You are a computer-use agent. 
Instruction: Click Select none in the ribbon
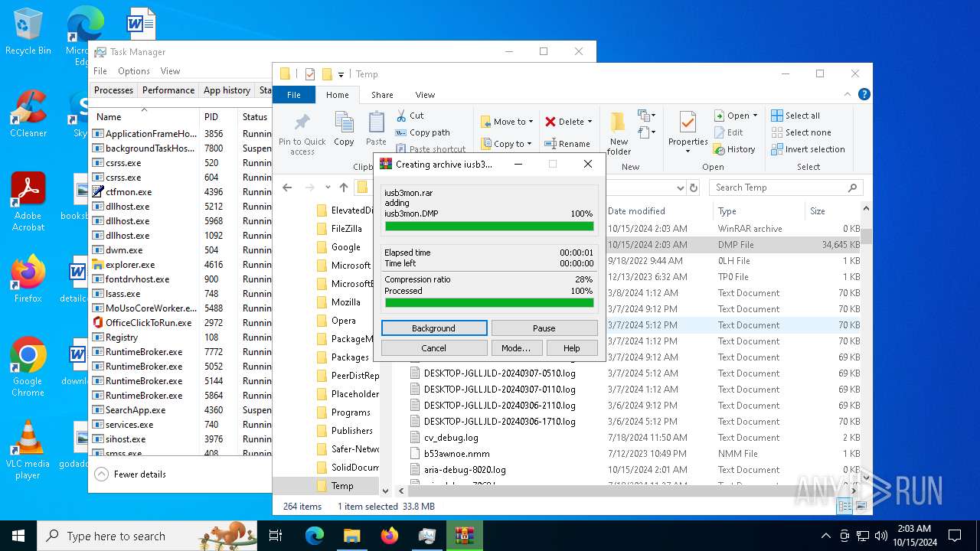[x=801, y=132]
